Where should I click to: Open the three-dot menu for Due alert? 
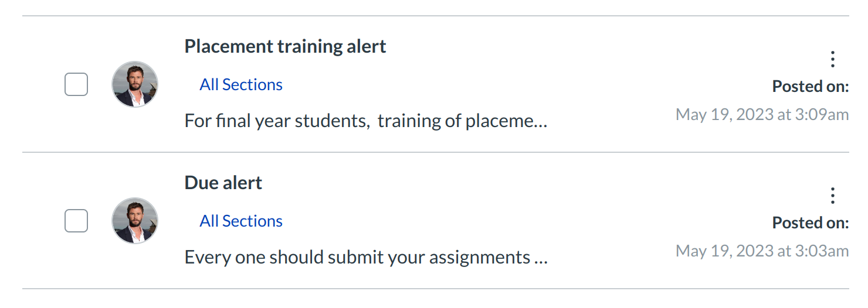click(832, 196)
